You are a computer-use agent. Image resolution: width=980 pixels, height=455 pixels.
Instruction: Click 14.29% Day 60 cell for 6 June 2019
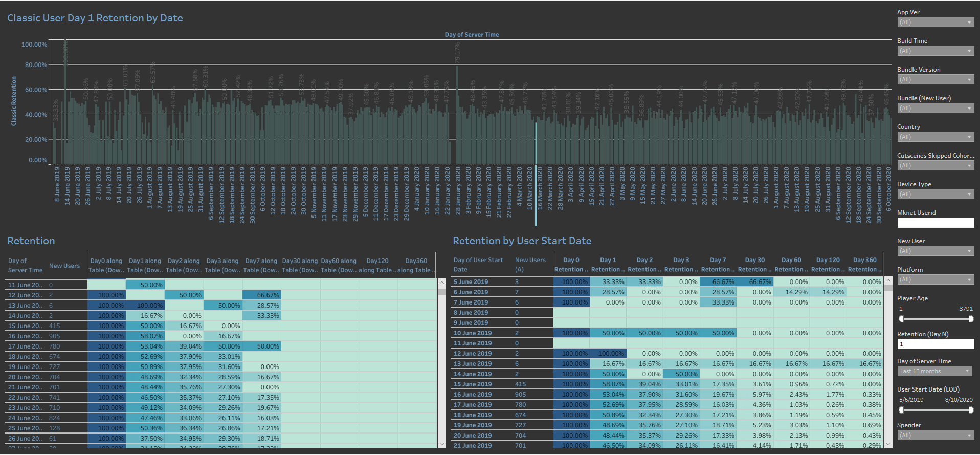point(791,292)
